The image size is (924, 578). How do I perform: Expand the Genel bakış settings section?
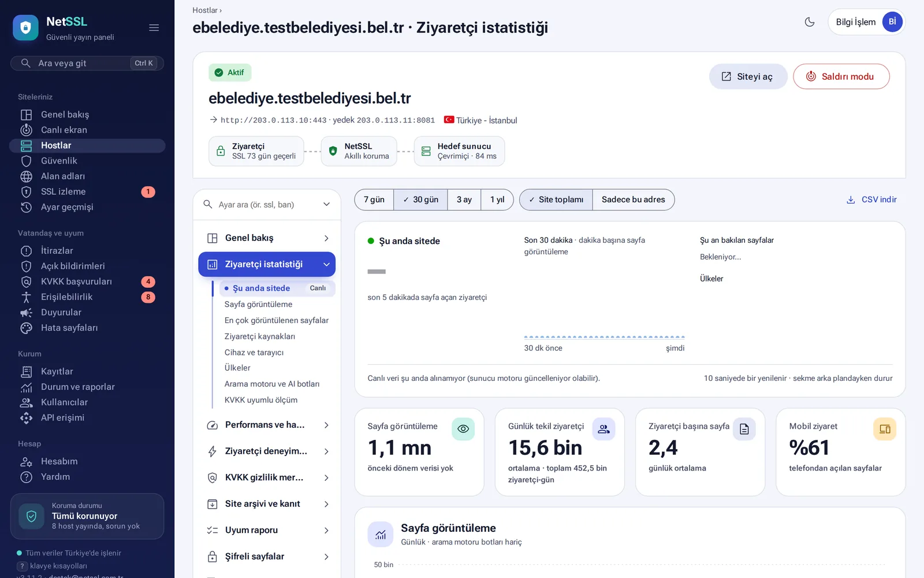click(x=267, y=238)
